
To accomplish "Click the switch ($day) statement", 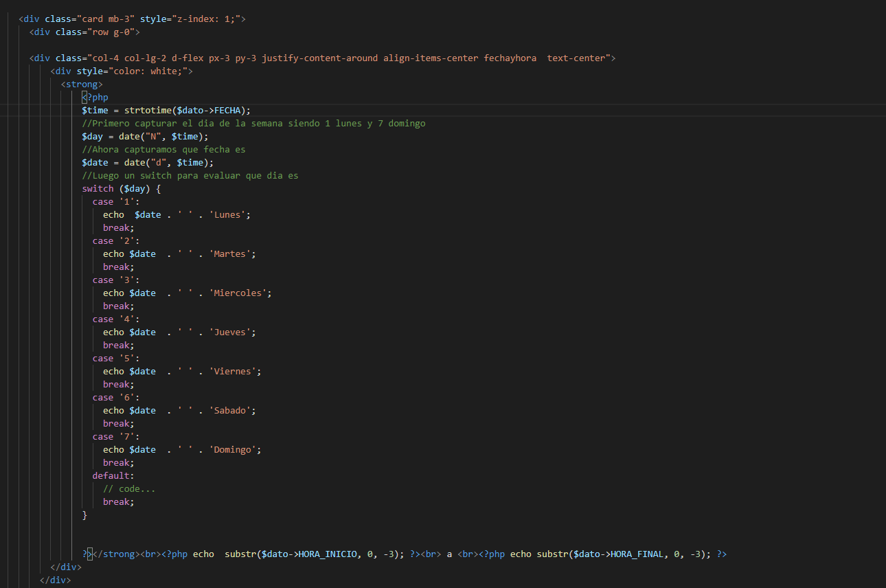I will [x=122, y=188].
